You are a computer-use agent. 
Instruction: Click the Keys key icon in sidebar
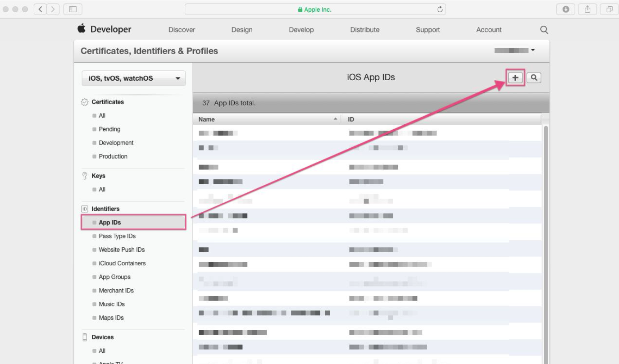84,176
